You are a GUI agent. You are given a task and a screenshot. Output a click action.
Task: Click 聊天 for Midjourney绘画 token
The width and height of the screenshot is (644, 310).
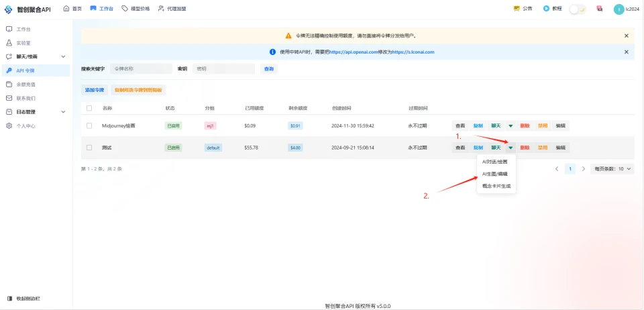tap(496, 125)
